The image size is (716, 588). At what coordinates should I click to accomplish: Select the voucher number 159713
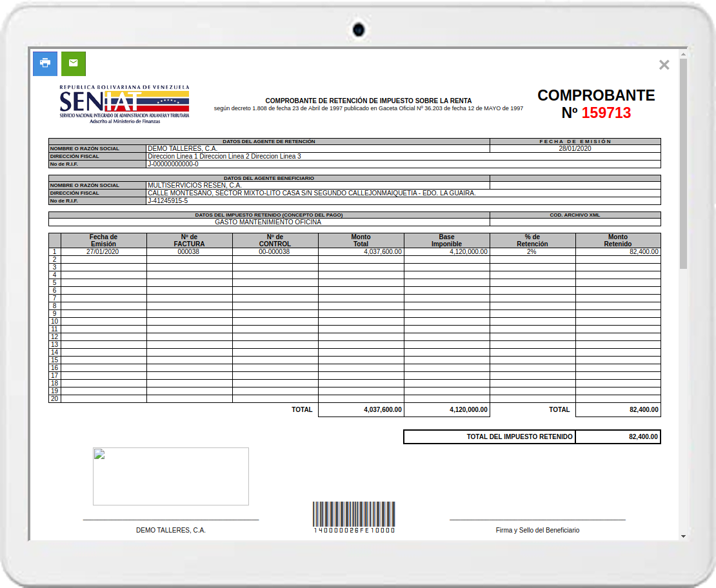tap(606, 113)
